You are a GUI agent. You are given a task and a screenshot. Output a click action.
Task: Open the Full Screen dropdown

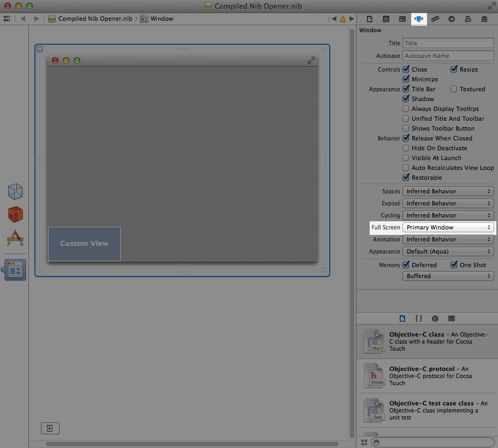(448, 227)
